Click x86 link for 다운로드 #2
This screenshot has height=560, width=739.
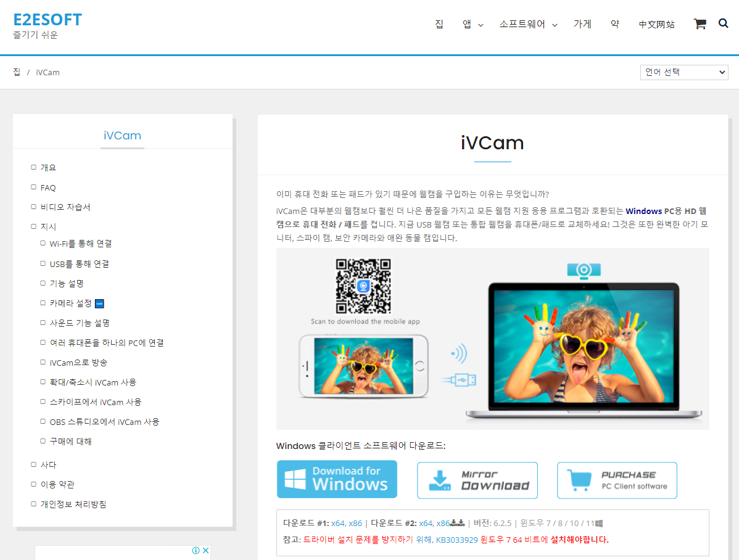[x=443, y=523]
